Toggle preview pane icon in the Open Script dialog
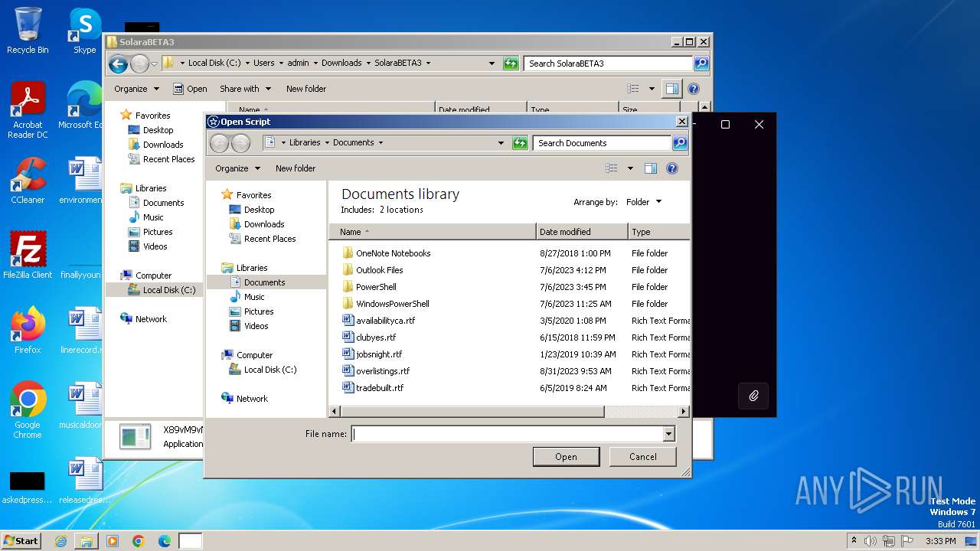Viewport: 980px width, 551px height. (651, 168)
